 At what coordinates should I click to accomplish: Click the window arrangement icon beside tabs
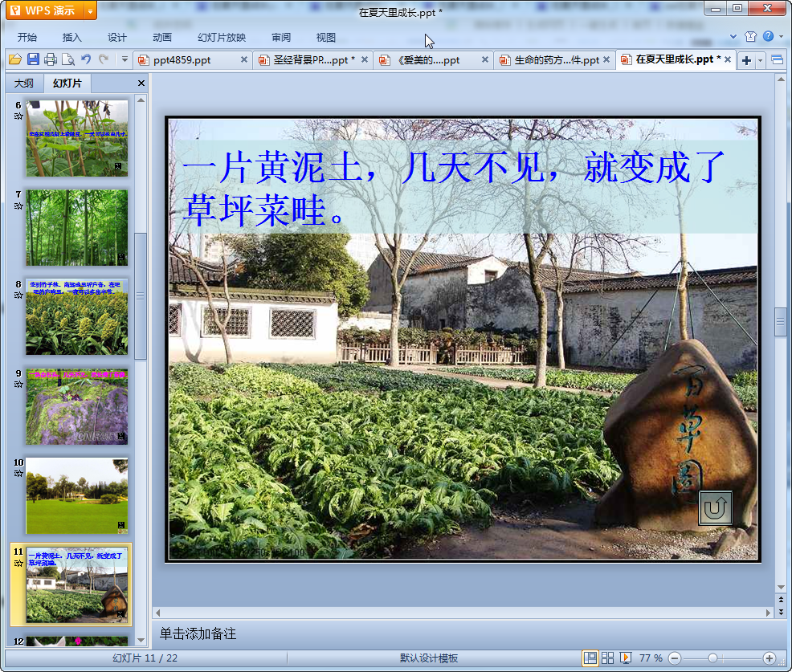[x=778, y=60]
